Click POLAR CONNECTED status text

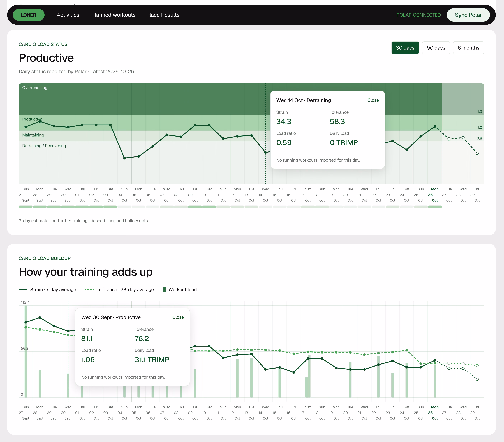coord(419,15)
